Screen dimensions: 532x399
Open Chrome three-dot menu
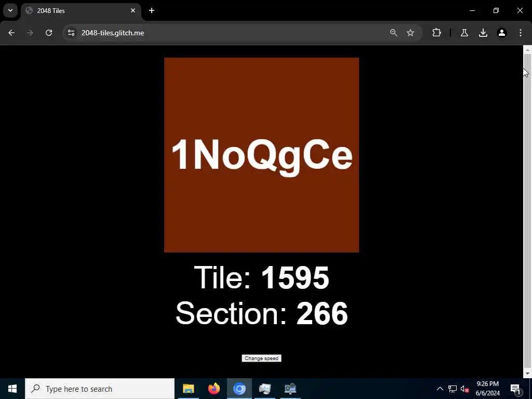coord(521,33)
